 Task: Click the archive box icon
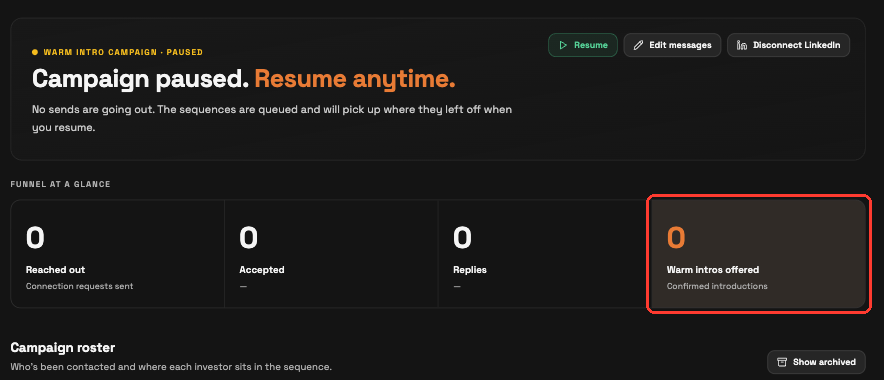[x=782, y=362]
